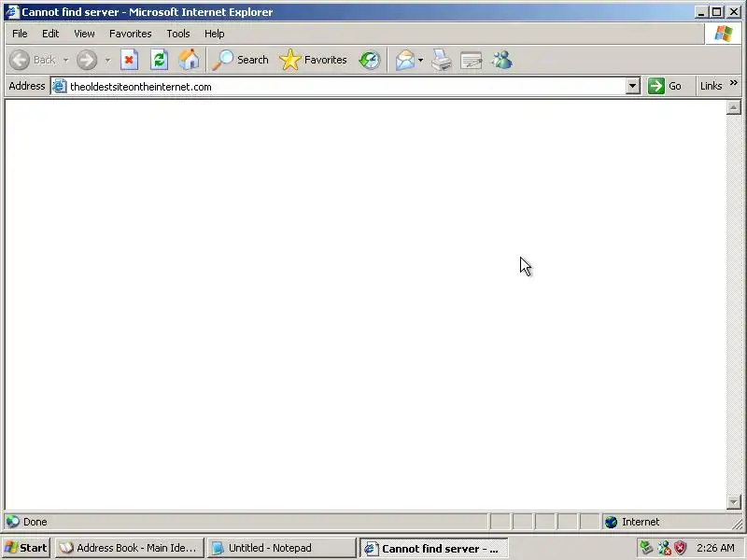Open the Search pane from toolbar

tap(241, 60)
